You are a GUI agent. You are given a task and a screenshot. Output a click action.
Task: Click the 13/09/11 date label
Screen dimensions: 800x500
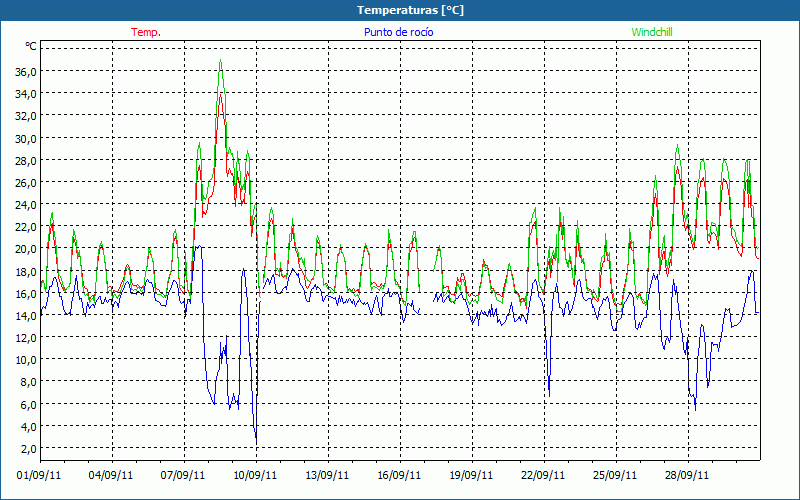click(327, 475)
